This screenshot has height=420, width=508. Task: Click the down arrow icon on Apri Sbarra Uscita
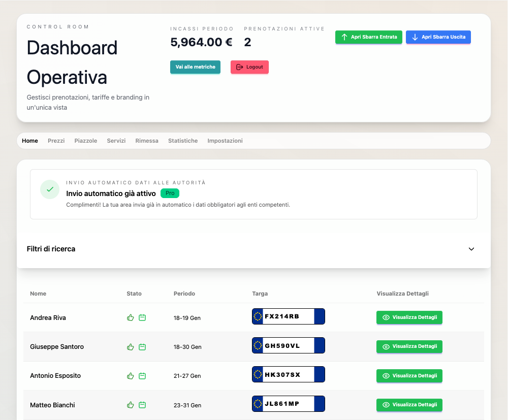(x=415, y=37)
